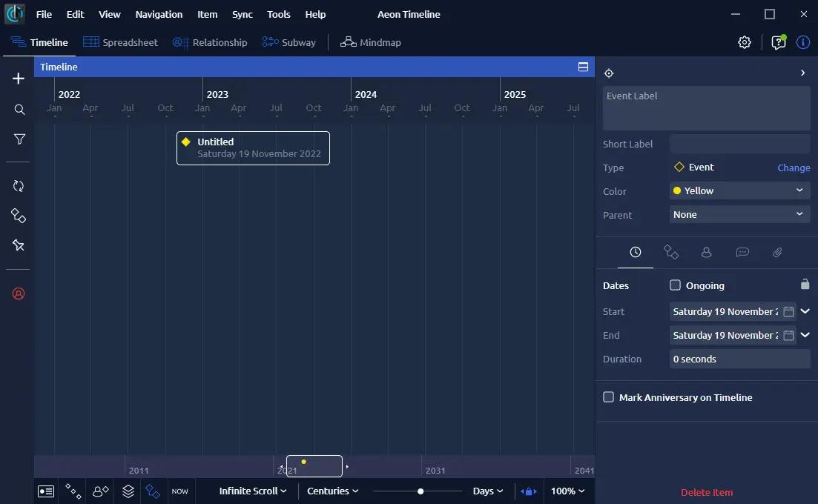Image resolution: width=818 pixels, height=504 pixels.
Task: Switch to the Spreadsheet view tab
Action: (120, 42)
